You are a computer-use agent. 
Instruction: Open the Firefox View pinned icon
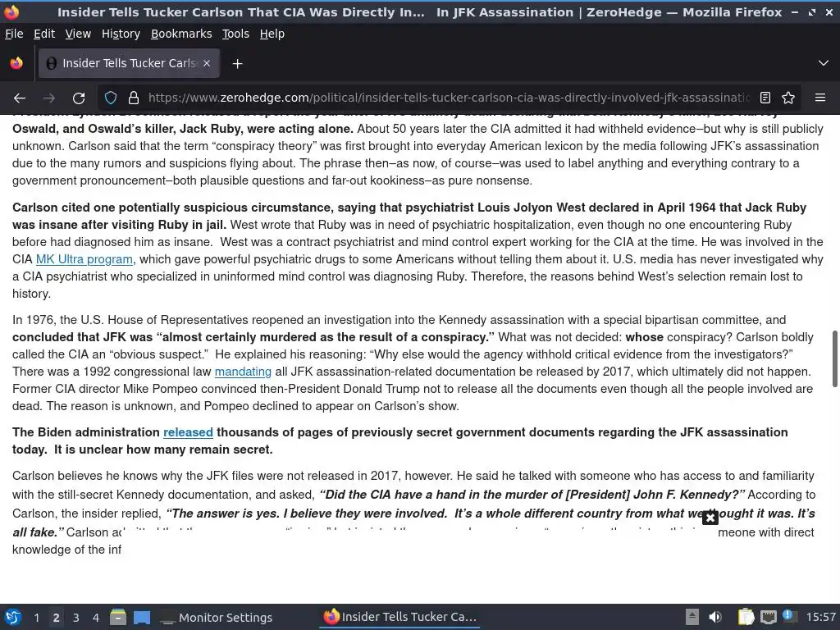pyautogui.click(x=16, y=63)
